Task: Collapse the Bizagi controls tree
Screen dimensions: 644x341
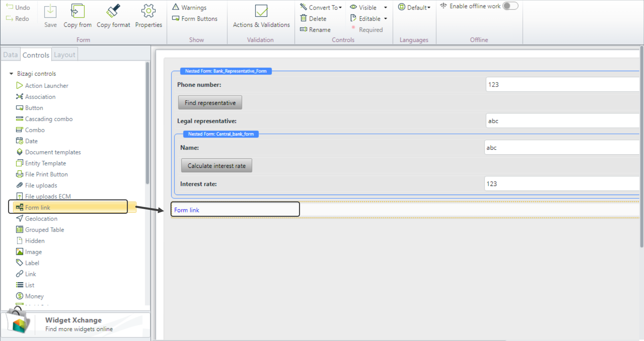Action: coord(11,74)
